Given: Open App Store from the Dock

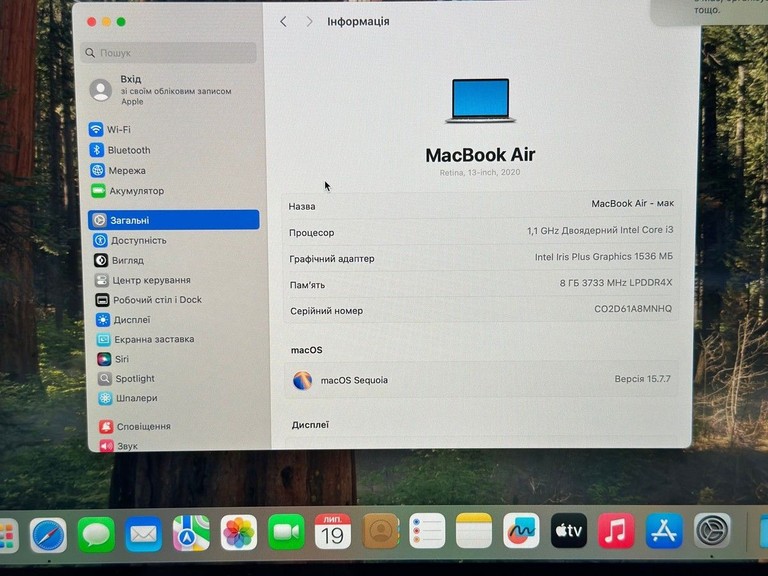Looking at the screenshot, I should pos(664,530).
